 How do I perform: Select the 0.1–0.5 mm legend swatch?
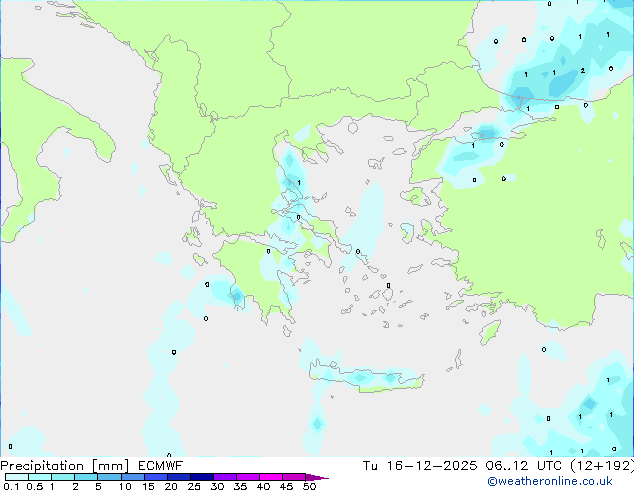[17, 477]
